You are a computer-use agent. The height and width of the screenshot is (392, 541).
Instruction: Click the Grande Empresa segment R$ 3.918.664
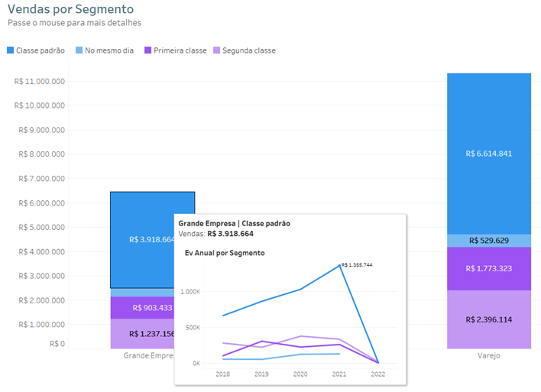tap(142, 240)
